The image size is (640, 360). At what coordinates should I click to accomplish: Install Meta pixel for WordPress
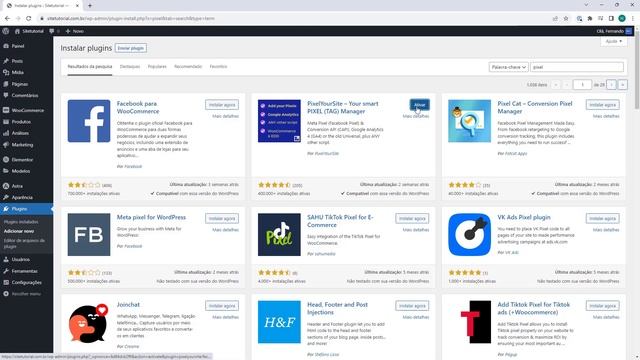tap(222, 218)
